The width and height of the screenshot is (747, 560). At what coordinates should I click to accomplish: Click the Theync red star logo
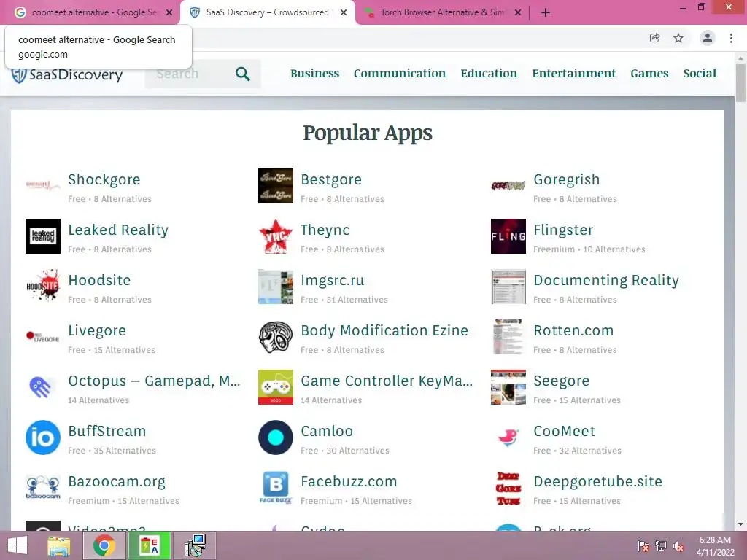click(275, 236)
